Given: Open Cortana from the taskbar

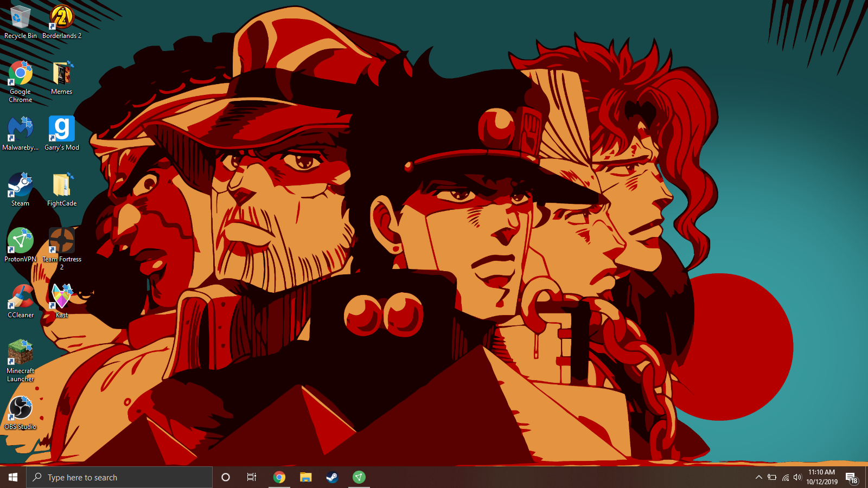Looking at the screenshot, I should pyautogui.click(x=226, y=477).
